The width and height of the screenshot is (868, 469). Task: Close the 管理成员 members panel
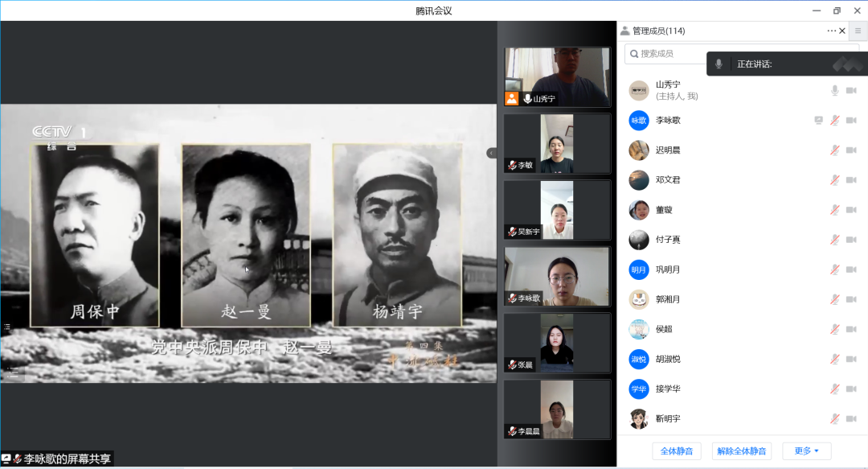coord(842,31)
